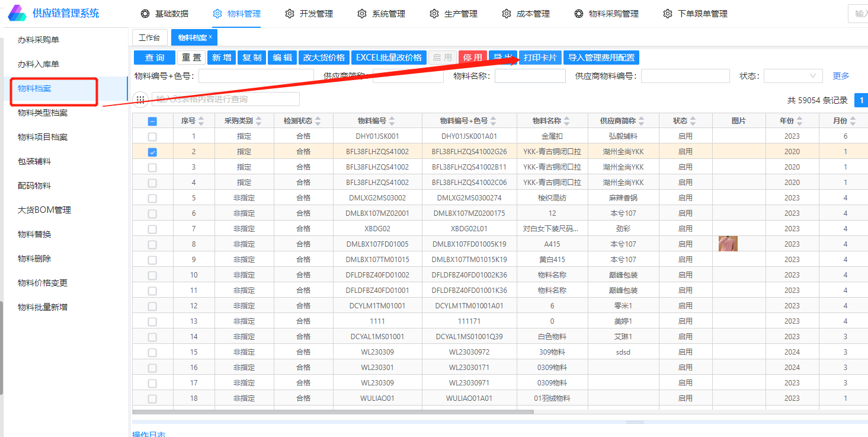868x437 pixels.
Task: Expand more filters via 更多 link
Action: (x=841, y=76)
